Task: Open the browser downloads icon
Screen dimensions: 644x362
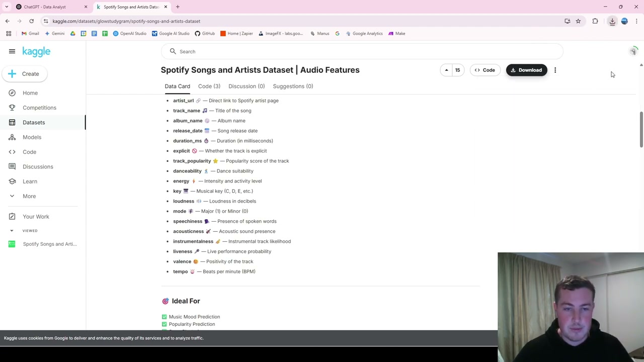Action: click(612, 21)
